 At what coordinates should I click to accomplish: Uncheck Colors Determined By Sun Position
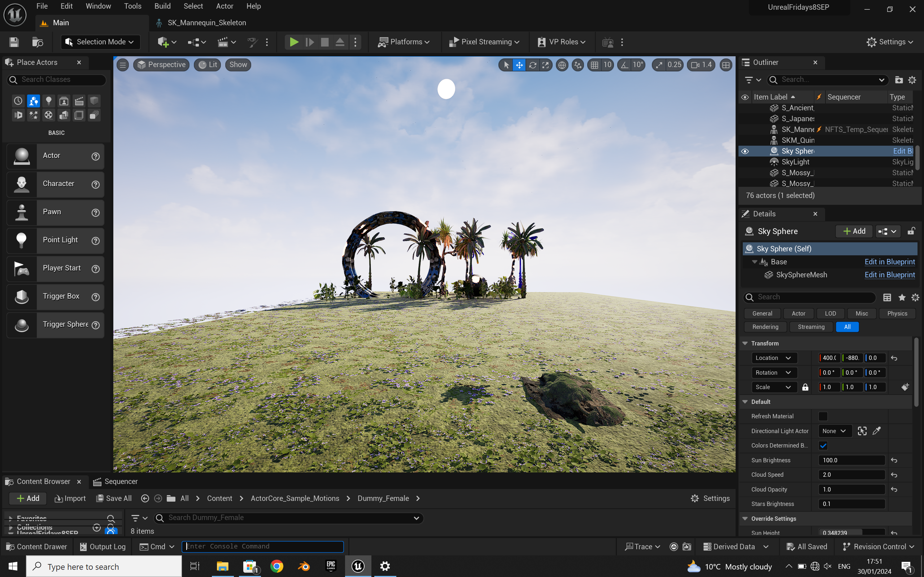point(823,445)
